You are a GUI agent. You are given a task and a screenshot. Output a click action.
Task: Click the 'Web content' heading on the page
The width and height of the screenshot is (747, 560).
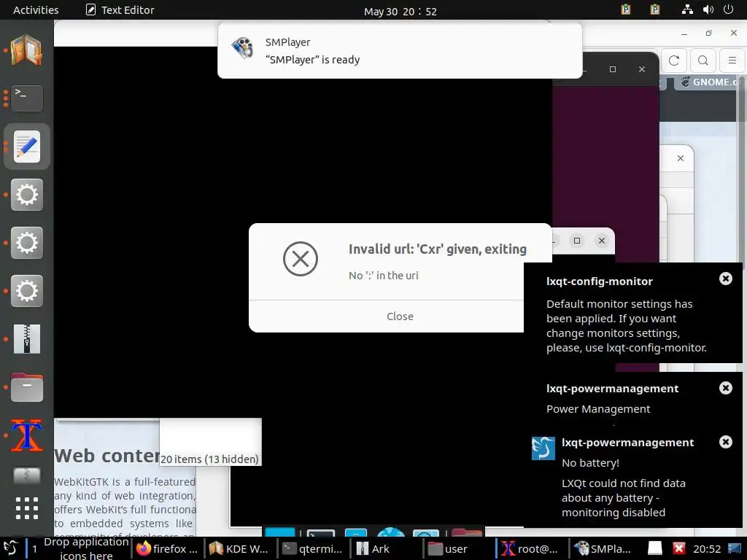click(x=107, y=456)
